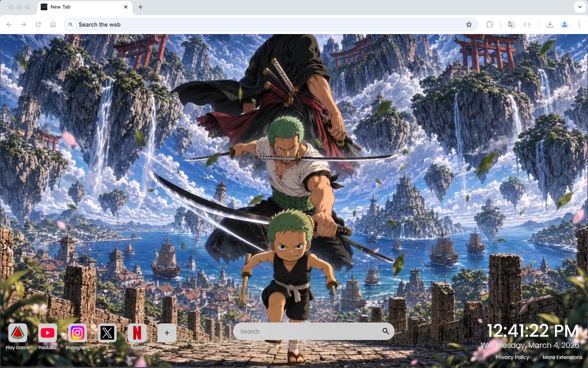Focus the address bar 'Search the web'
Image resolution: width=588 pixels, height=368 pixels.
point(271,24)
